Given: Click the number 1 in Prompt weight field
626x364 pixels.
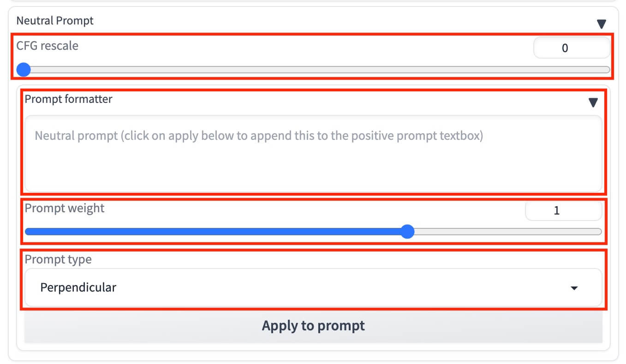Looking at the screenshot, I should pyautogui.click(x=557, y=210).
